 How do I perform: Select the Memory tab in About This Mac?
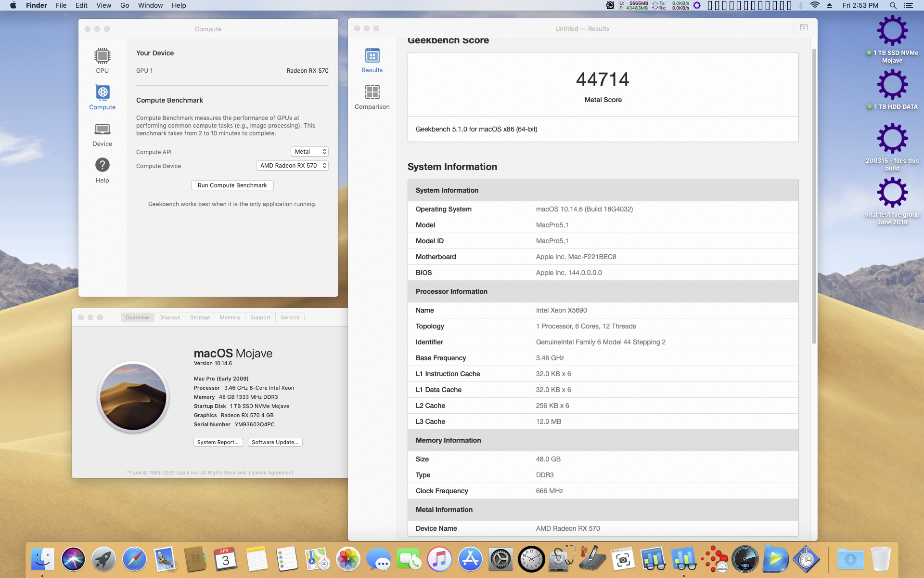[230, 317]
